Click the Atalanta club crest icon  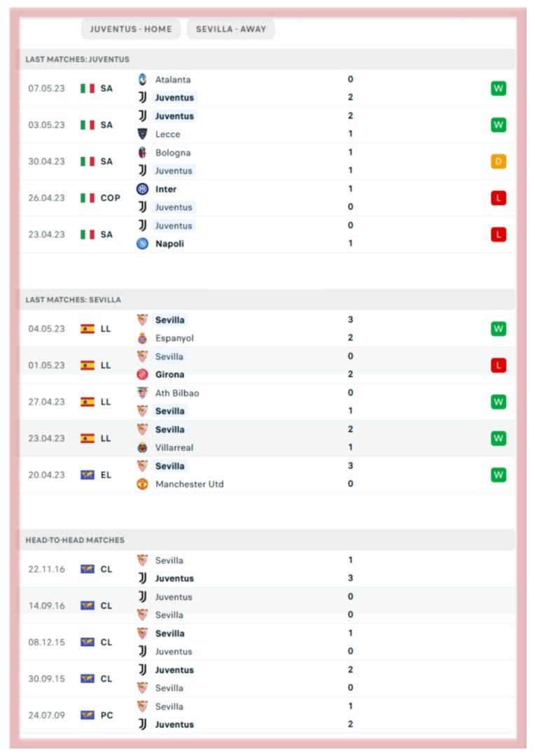142,79
